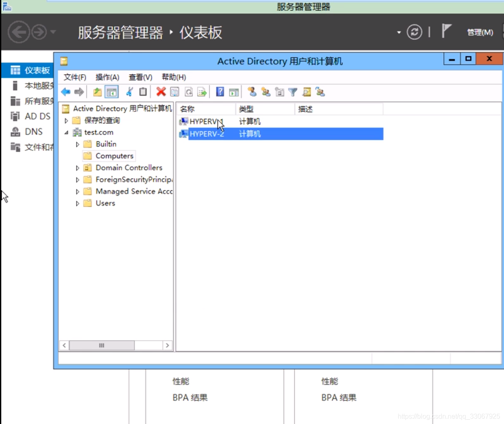Expand the Users folder arrow
The image size is (504, 424).
77,203
